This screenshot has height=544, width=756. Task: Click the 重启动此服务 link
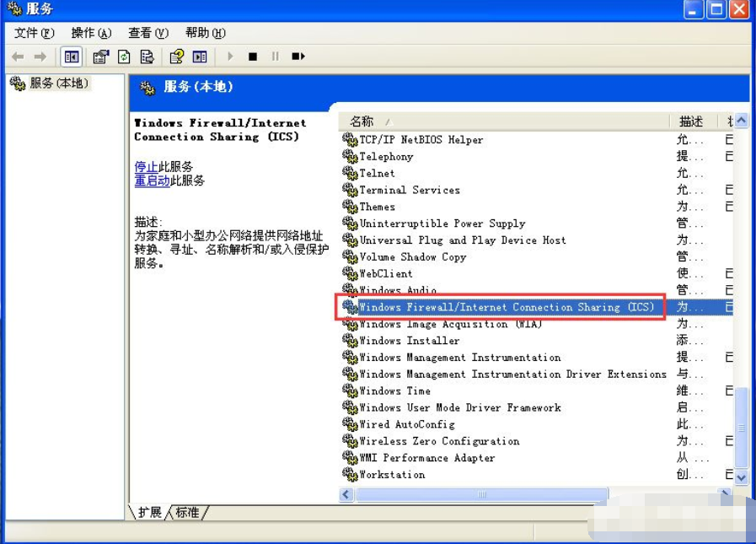point(152,179)
